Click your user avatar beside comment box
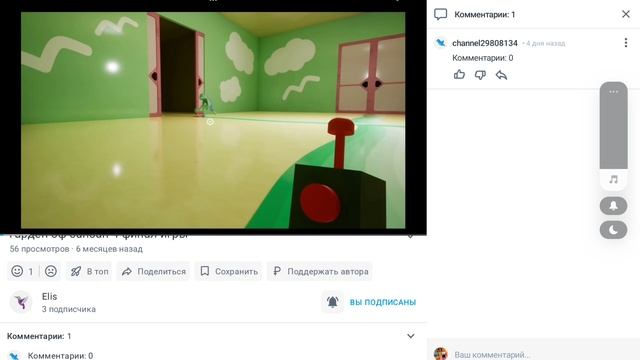 pyautogui.click(x=441, y=354)
